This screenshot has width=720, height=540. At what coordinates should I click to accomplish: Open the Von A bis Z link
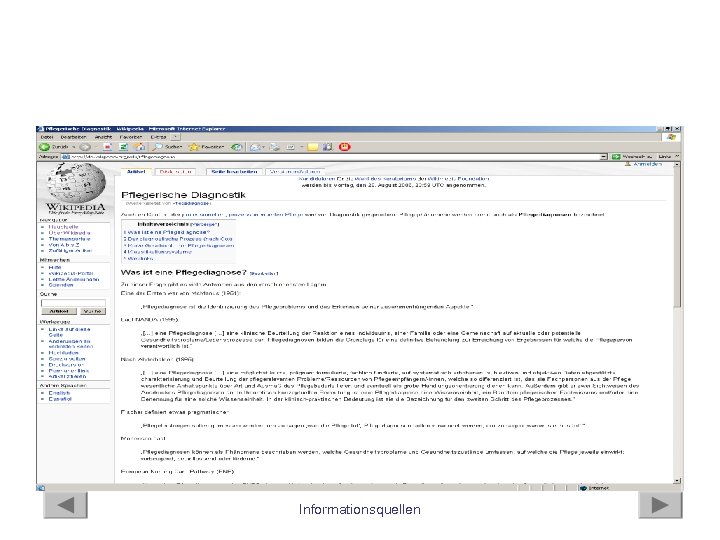(x=64, y=245)
